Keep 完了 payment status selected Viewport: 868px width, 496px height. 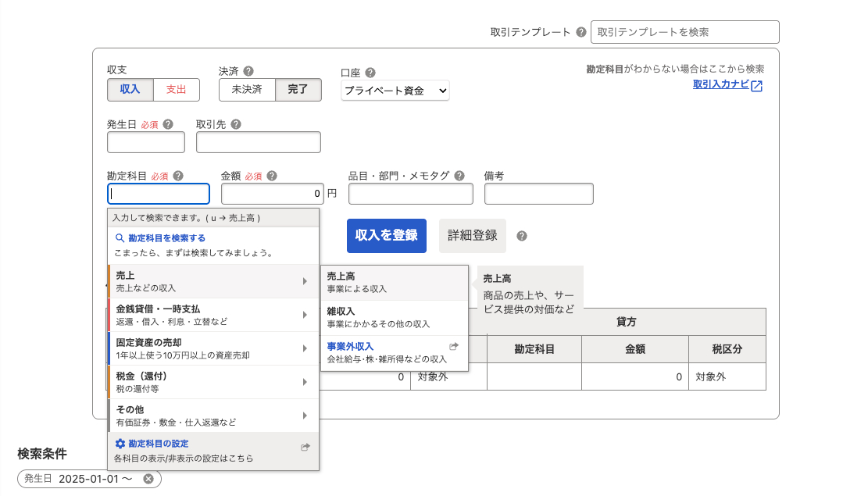pos(298,90)
